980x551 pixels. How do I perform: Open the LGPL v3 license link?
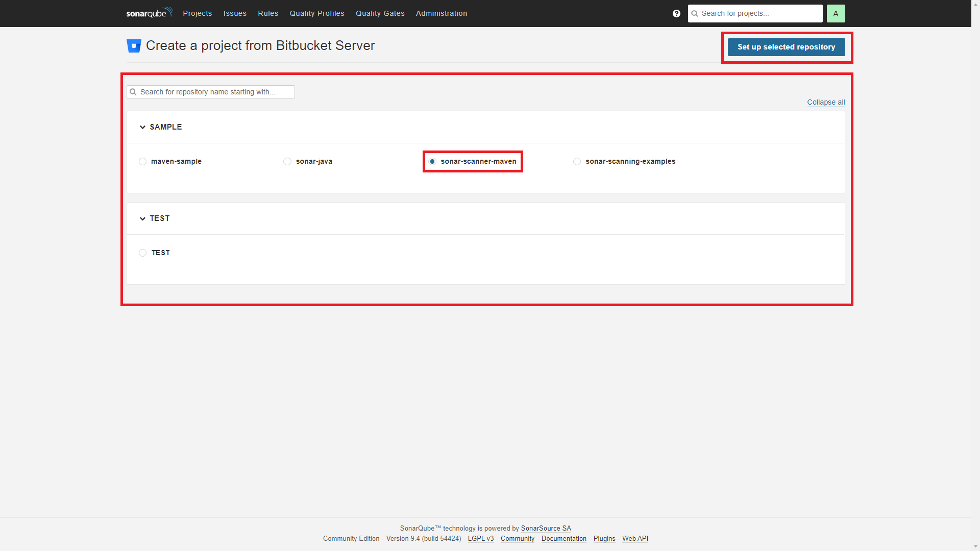[x=481, y=539]
